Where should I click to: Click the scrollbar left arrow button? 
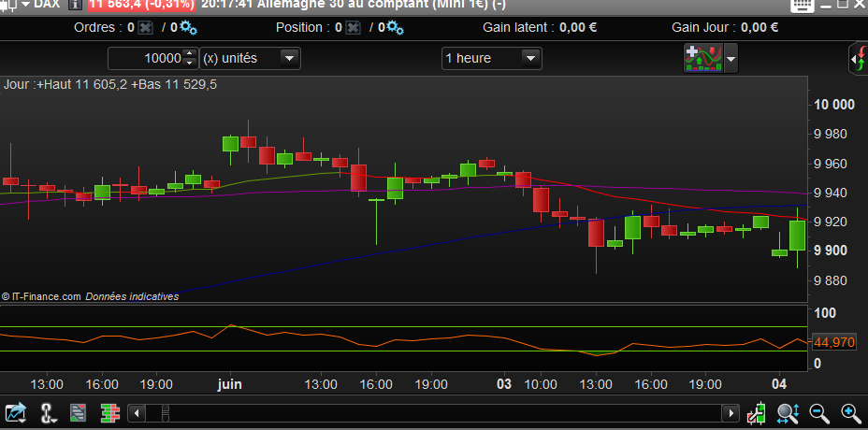[x=137, y=413]
